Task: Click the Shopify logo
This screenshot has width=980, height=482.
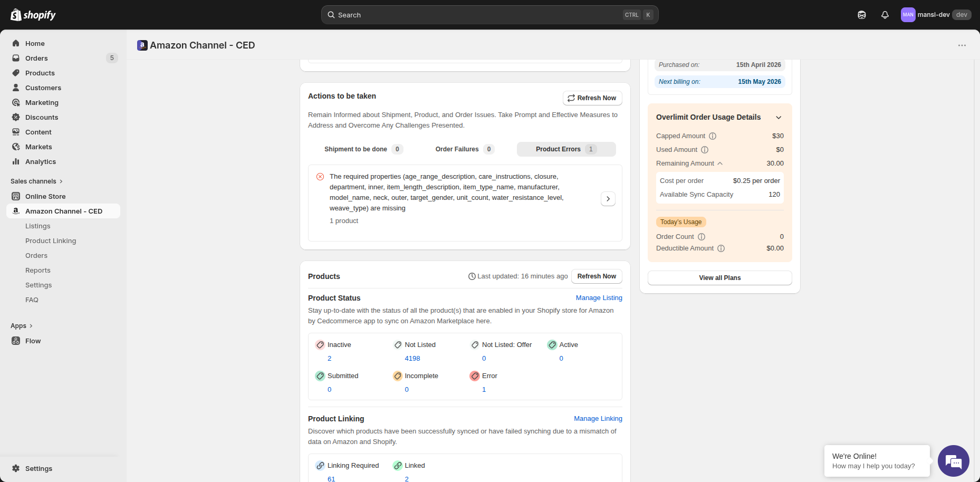Action: [33, 15]
